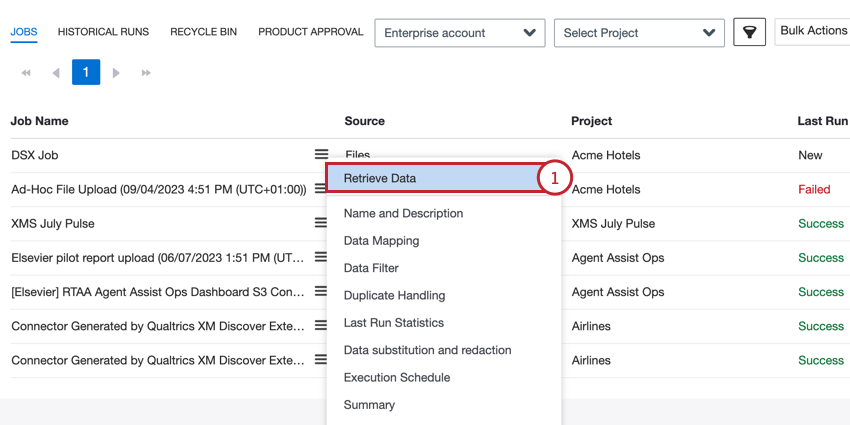Open hamburger menu for RTAA Agent Assist job
The image size is (850, 425).
tap(321, 292)
